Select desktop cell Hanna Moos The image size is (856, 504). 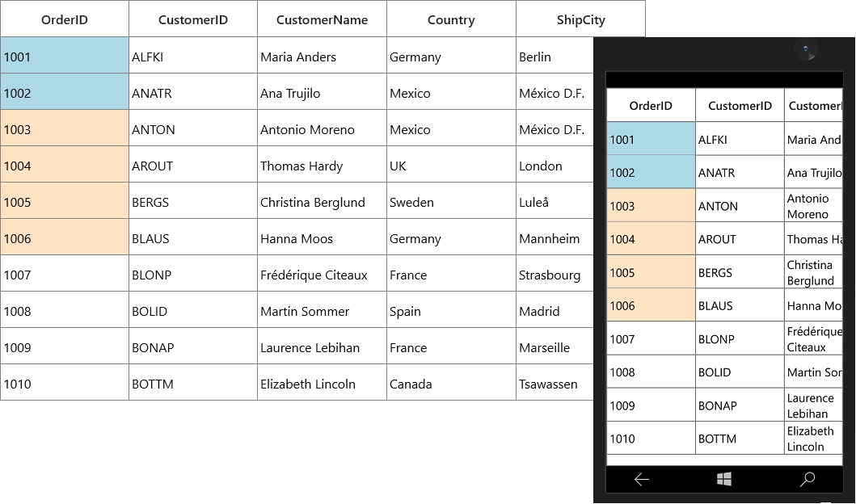322,237
